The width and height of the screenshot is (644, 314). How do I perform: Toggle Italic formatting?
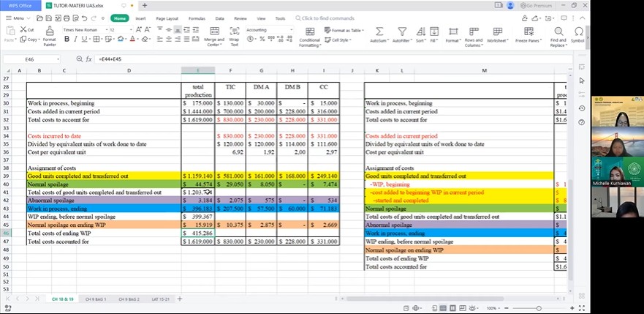click(x=76, y=39)
